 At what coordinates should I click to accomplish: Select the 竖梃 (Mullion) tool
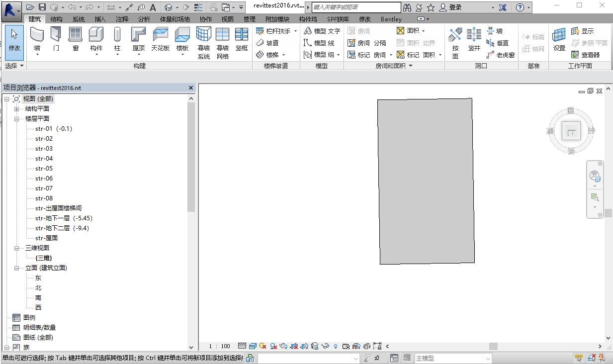pos(242,39)
